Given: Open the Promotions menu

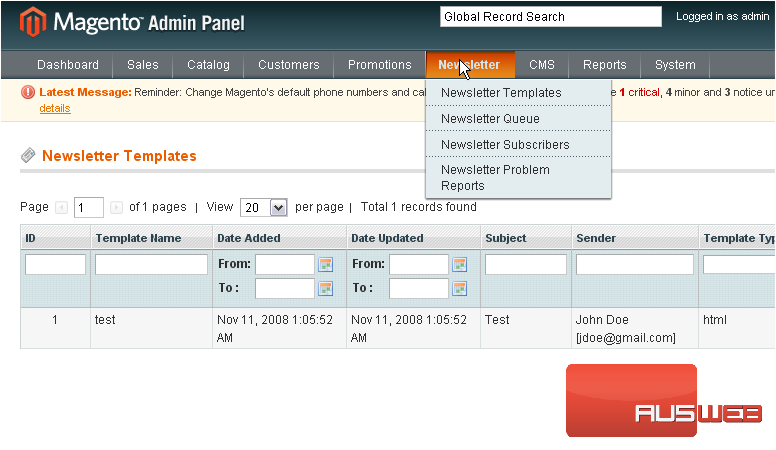Looking at the screenshot, I should (x=380, y=65).
